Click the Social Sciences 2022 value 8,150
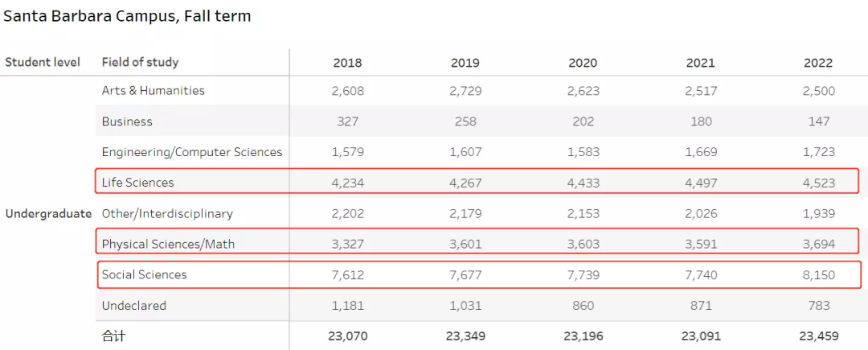 pos(818,275)
